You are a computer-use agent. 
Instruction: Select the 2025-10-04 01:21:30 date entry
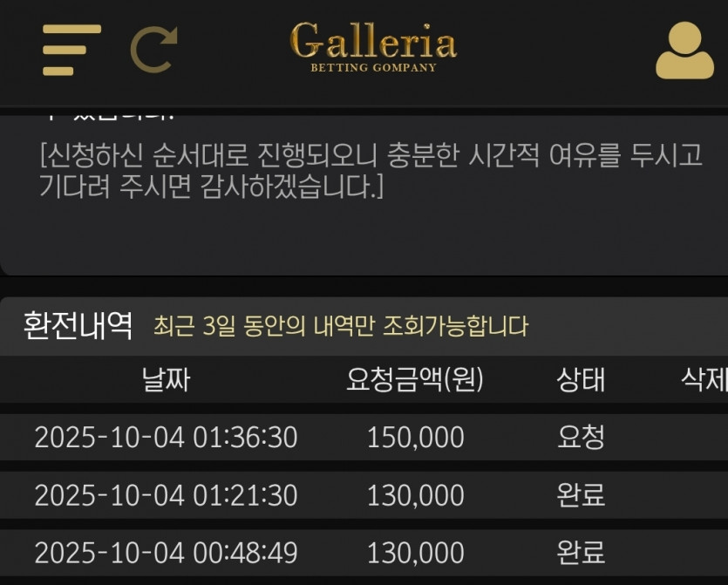[x=166, y=495]
